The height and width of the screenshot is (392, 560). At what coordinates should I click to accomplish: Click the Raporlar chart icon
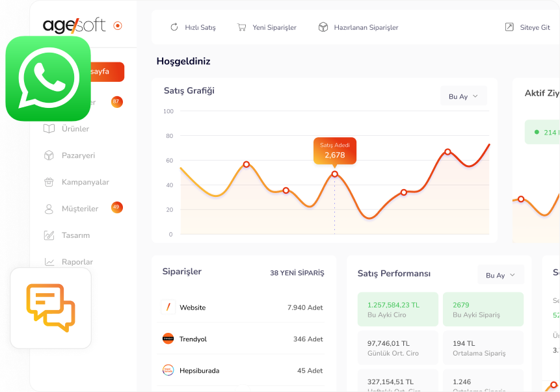49,262
